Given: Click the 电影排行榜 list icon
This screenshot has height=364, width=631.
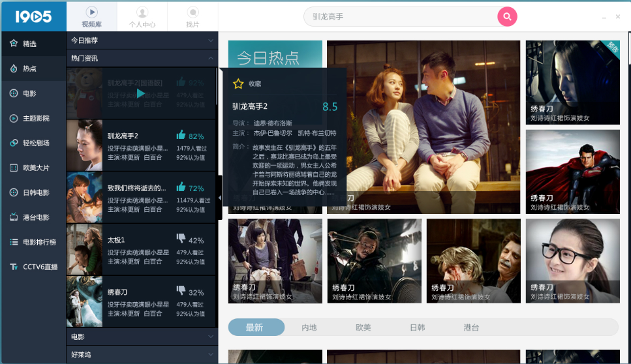Looking at the screenshot, I should point(14,242).
